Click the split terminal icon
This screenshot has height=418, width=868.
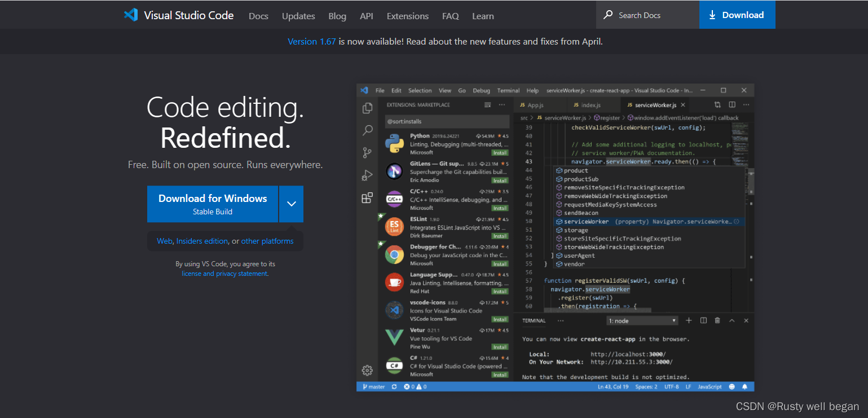pyautogui.click(x=703, y=320)
